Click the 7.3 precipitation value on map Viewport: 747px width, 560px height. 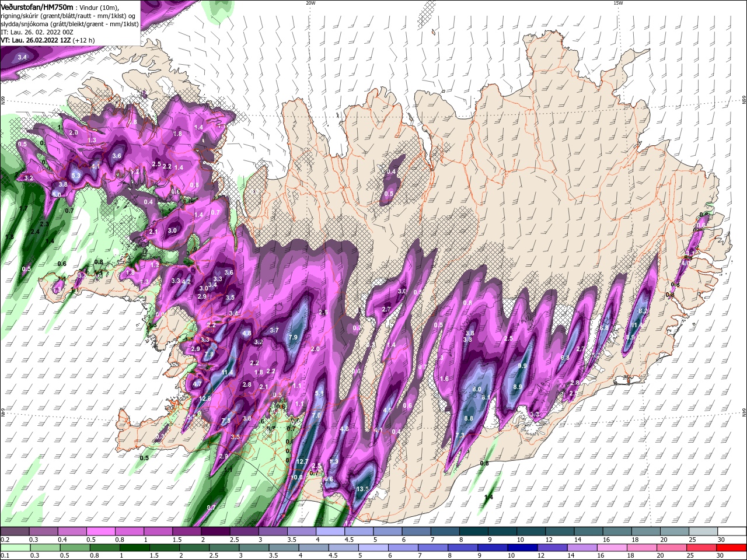tap(460, 435)
